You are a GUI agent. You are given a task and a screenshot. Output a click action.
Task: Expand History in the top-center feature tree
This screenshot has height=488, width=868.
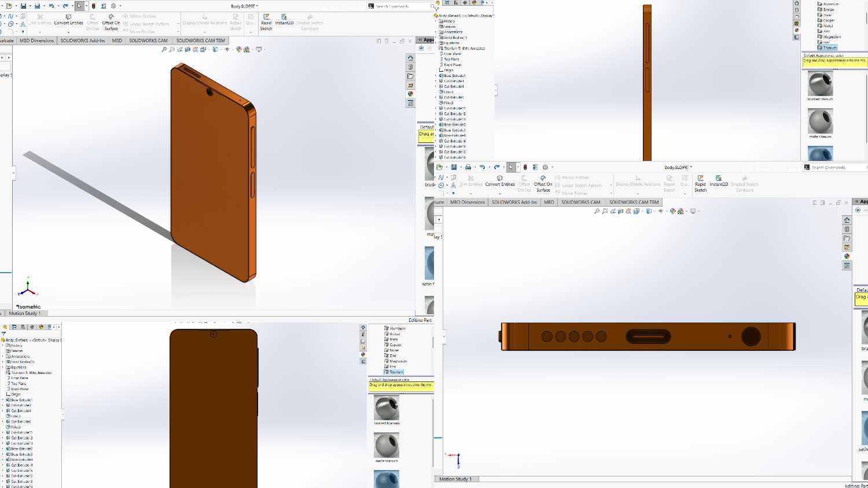pos(436,21)
